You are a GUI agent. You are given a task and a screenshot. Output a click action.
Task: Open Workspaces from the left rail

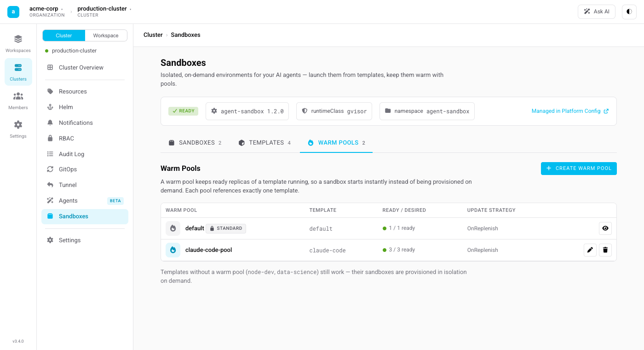tap(18, 43)
